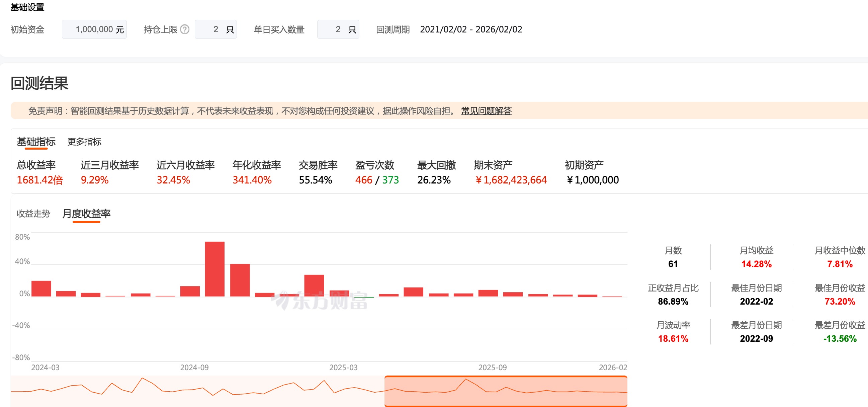Click the 初始资金 amount input field
The image size is (868, 407).
[94, 30]
